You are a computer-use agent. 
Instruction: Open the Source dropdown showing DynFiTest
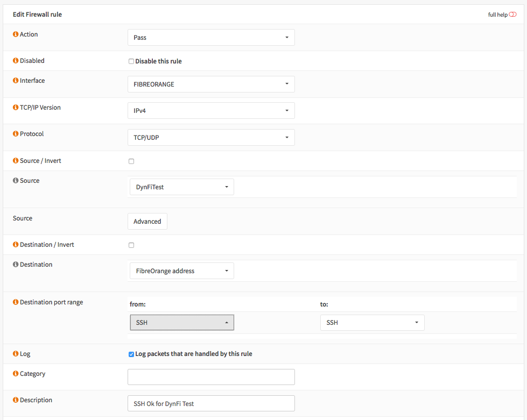click(x=182, y=187)
